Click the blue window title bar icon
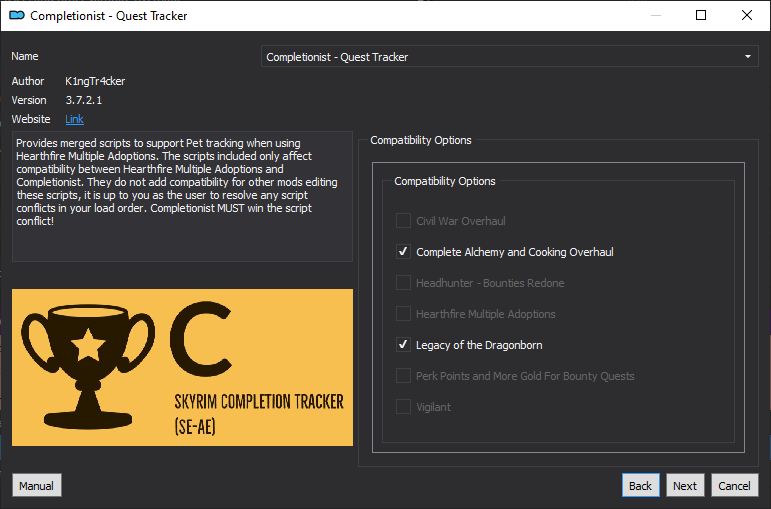 tap(17, 16)
